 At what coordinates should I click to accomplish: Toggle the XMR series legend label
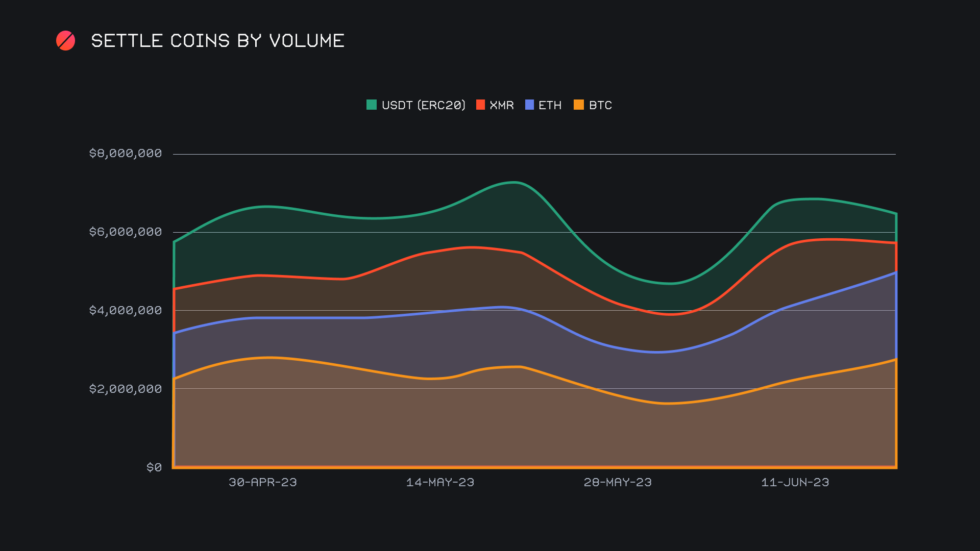click(x=501, y=105)
